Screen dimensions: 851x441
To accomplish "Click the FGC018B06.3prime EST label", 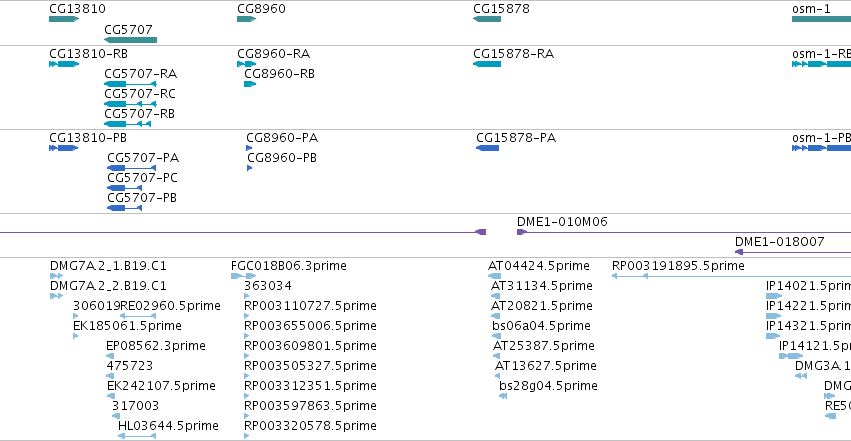I will [x=288, y=265].
